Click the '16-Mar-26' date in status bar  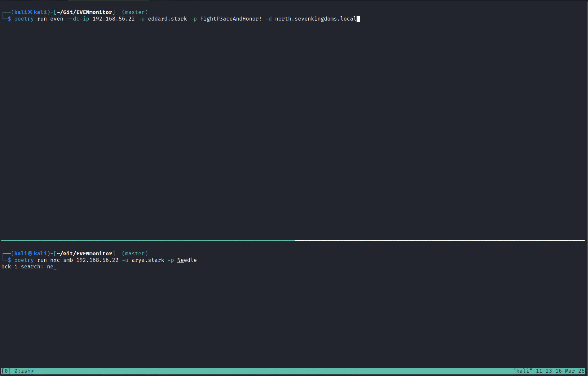click(570, 371)
